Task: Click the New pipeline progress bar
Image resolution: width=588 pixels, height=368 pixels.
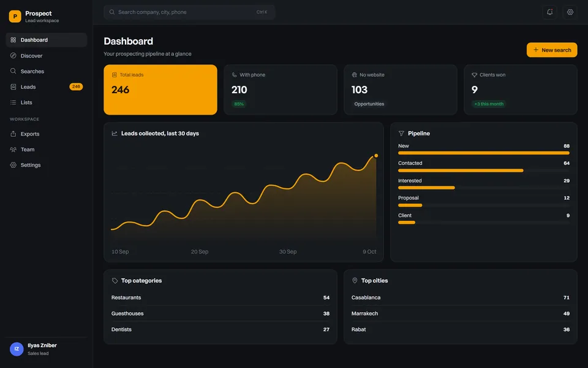Action: coord(484,153)
